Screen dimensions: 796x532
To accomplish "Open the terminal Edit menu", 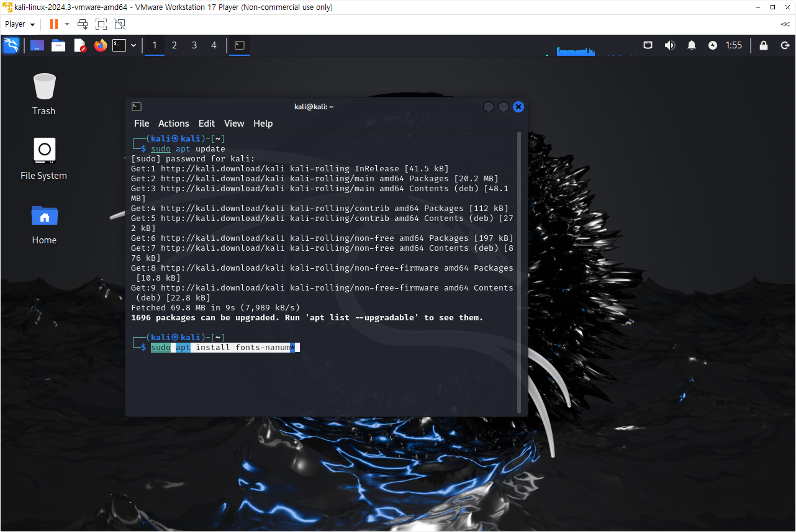I will tap(207, 124).
